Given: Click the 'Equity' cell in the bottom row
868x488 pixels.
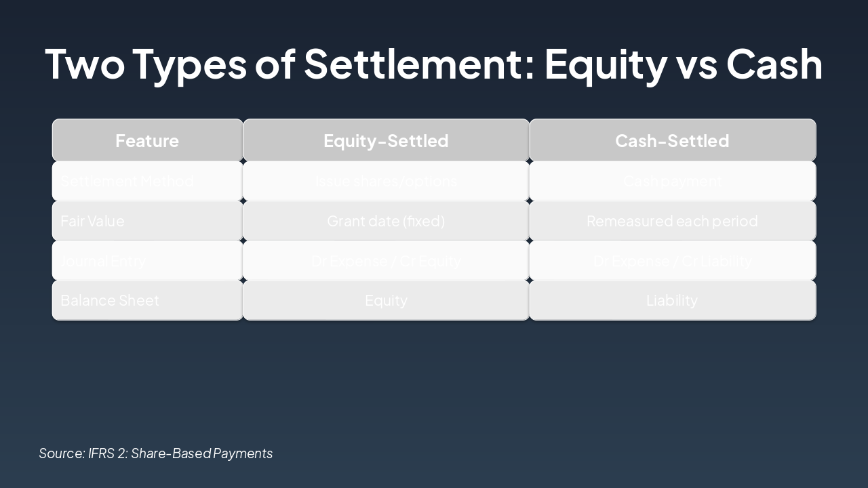Looking at the screenshot, I should (386, 300).
